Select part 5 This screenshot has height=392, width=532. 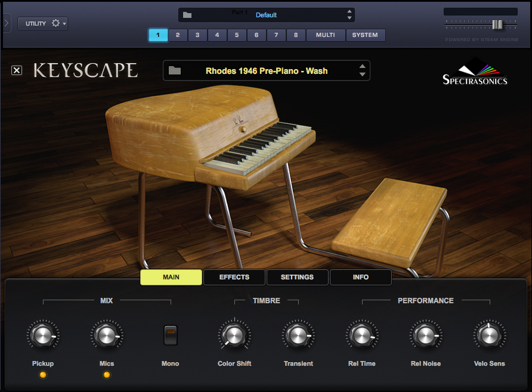point(237,35)
